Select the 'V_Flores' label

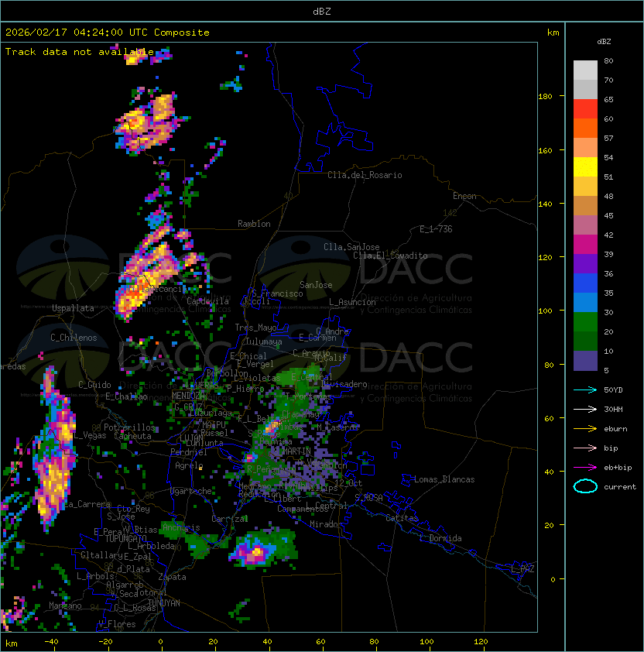pos(117,624)
